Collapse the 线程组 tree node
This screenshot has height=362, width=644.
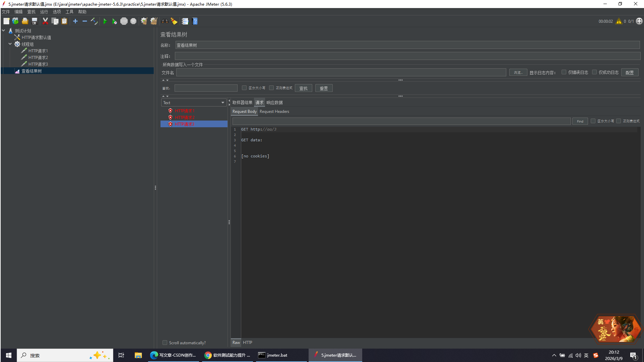click(10, 44)
